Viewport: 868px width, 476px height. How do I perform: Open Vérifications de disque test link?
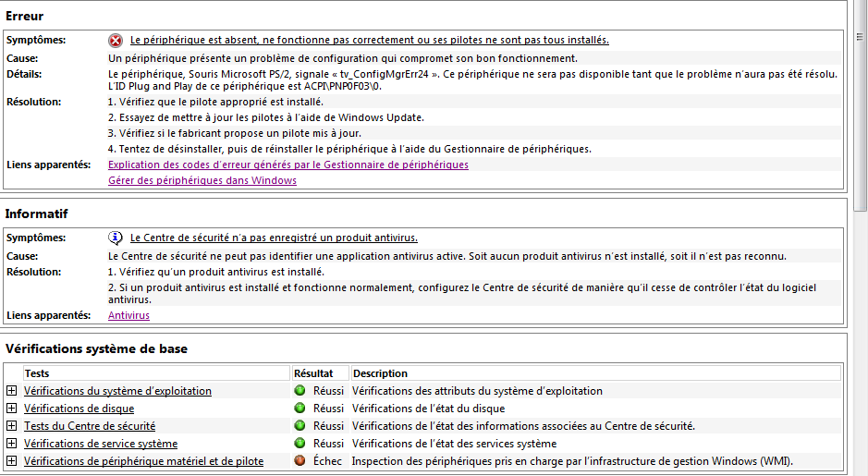click(x=79, y=409)
